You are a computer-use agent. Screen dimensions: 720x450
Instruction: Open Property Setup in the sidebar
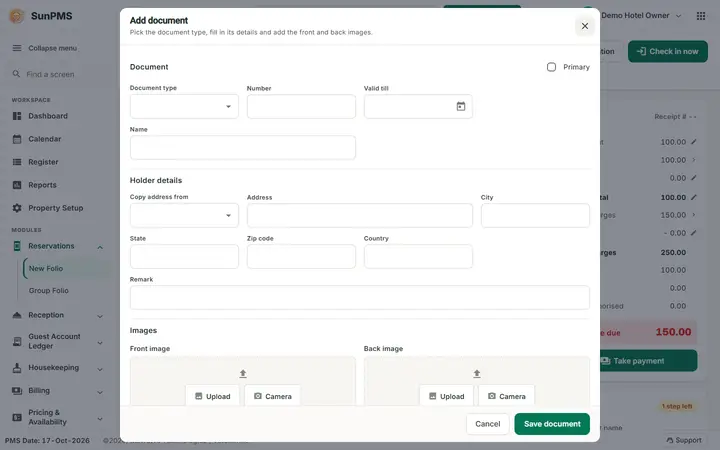point(56,208)
